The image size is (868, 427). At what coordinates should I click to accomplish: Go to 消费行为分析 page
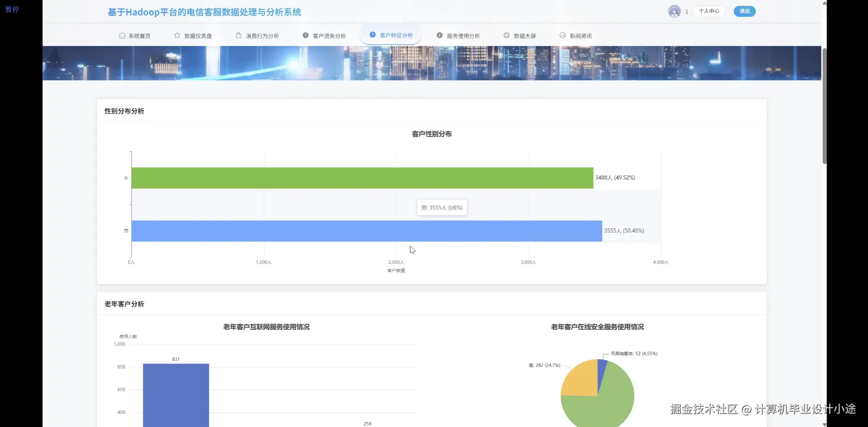coord(258,36)
